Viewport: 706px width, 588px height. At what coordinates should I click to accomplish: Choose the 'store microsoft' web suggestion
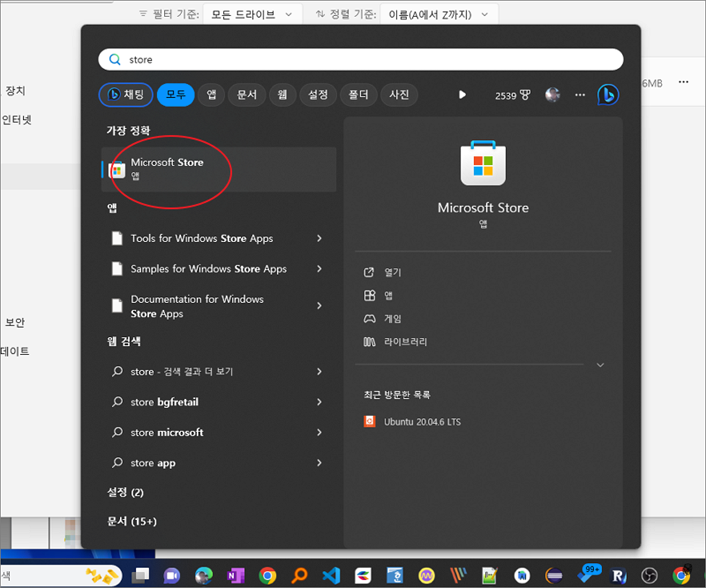(x=167, y=433)
